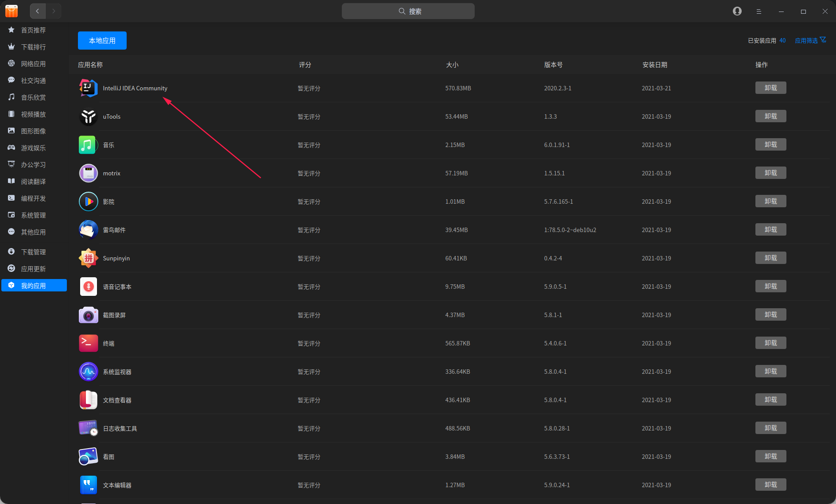Screen dimensions: 836x504
Task: Go back with the left arrow button
Action: (38, 11)
